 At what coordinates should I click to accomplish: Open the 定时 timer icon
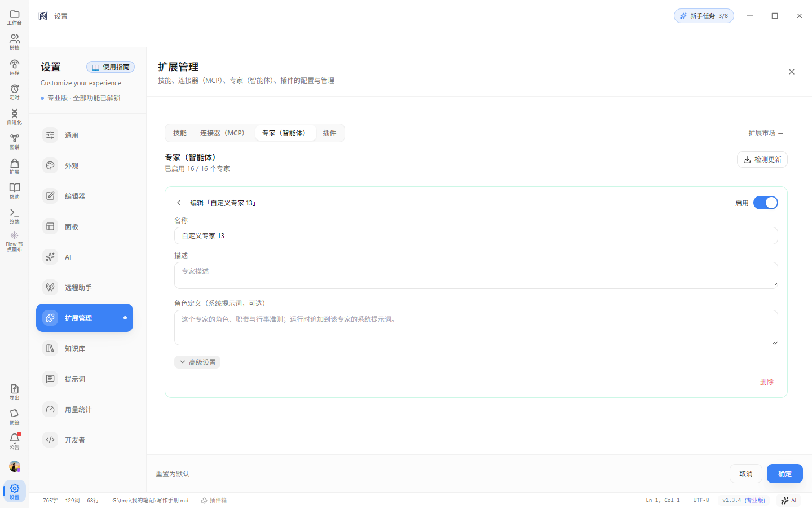tap(15, 92)
